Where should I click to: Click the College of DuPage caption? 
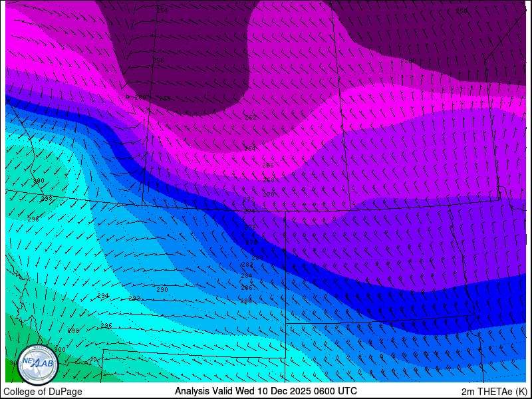43,392
